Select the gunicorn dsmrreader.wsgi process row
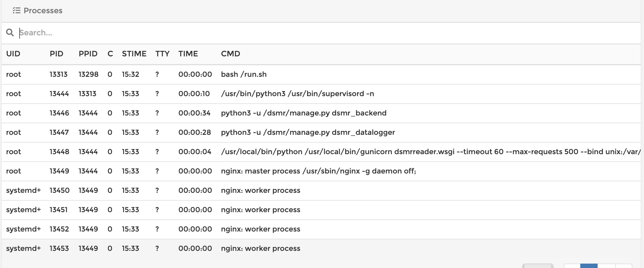 193,151
